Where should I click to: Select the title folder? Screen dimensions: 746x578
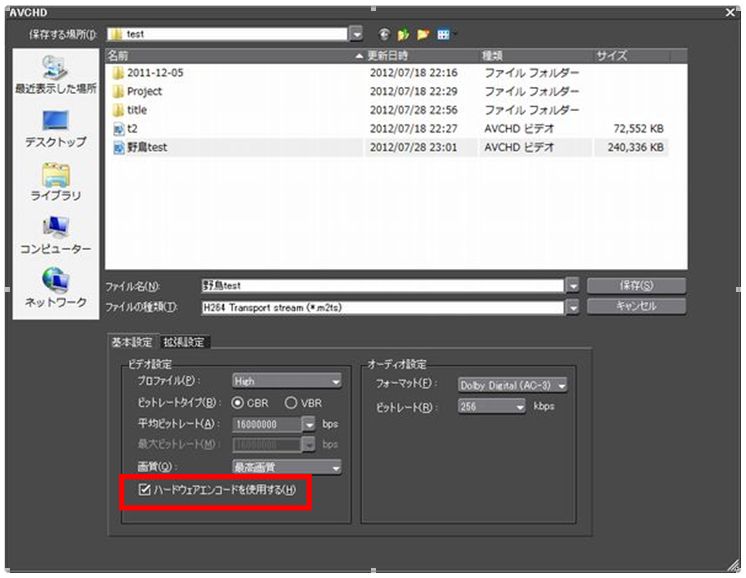[x=130, y=110]
